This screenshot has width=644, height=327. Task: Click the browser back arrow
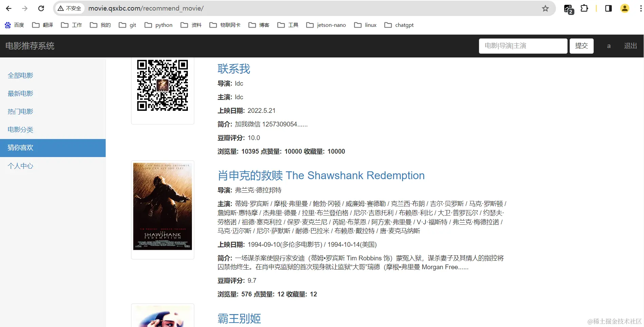click(x=8, y=8)
